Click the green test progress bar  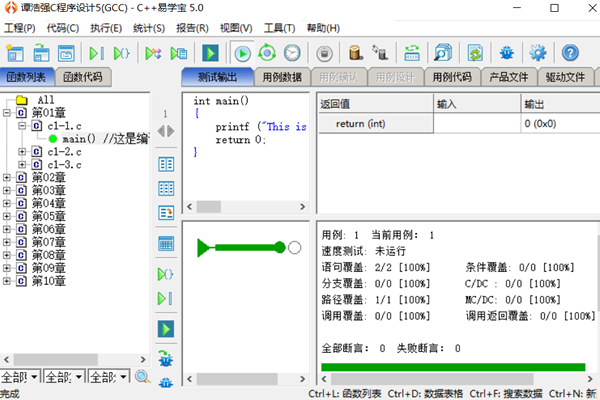point(453,367)
